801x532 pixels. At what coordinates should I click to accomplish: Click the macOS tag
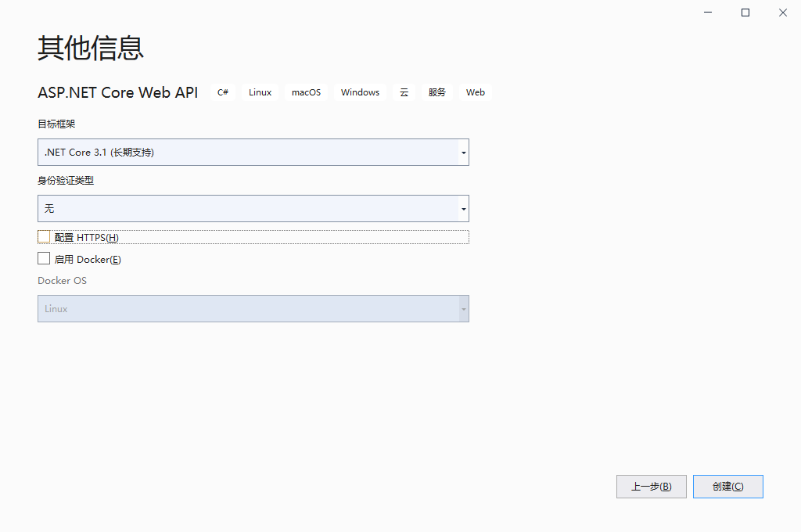(x=306, y=92)
